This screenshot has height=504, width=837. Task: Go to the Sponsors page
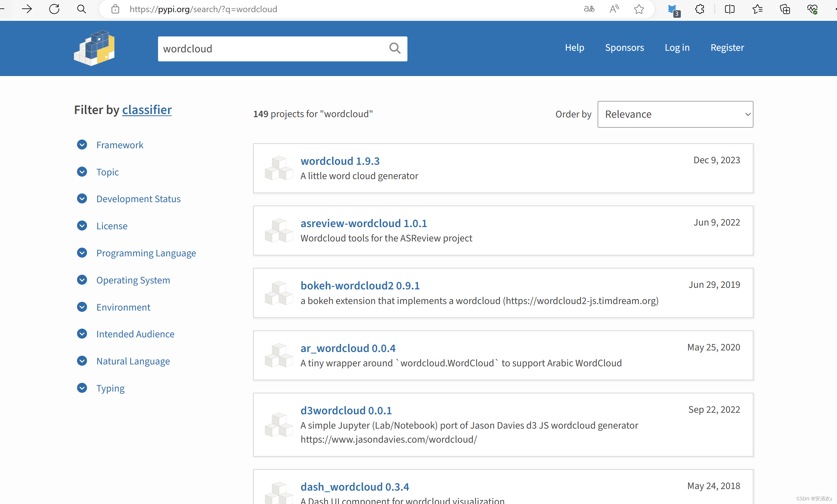(x=624, y=48)
